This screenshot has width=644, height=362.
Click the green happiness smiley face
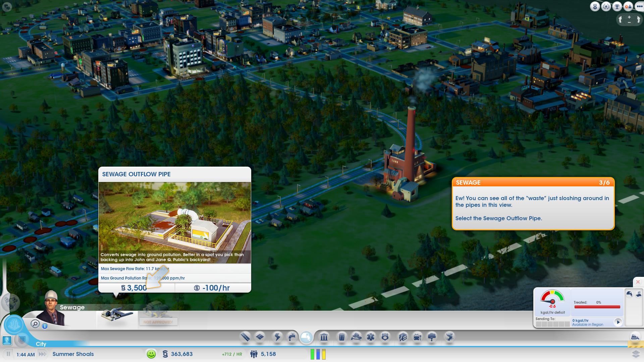[151, 354]
